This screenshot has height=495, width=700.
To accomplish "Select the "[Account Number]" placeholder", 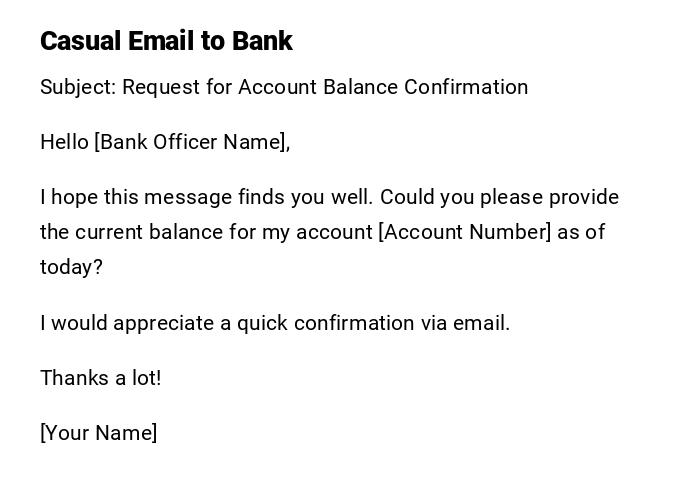I will 464,232.
